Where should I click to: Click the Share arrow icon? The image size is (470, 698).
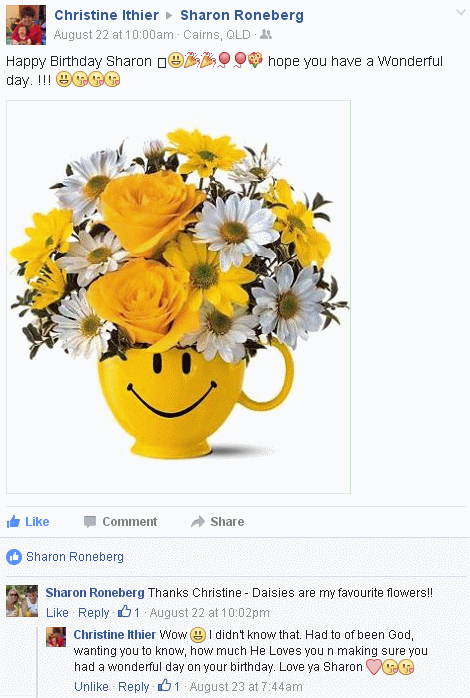click(198, 522)
